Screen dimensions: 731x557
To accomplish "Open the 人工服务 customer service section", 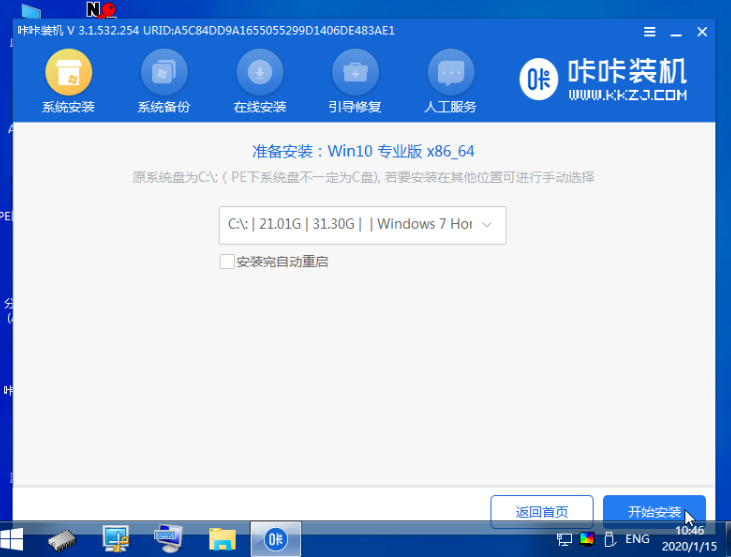I will click(x=450, y=82).
